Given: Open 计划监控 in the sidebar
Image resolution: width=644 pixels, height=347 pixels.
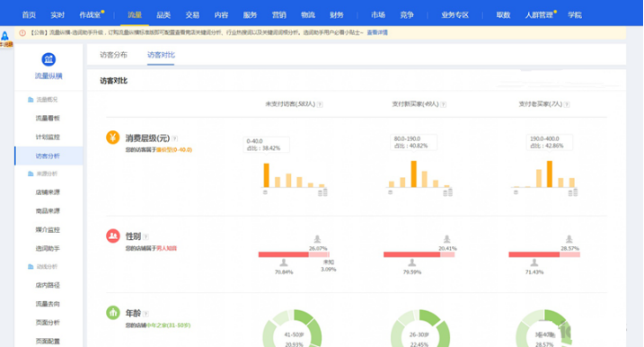Looking at the screenshot, I should click(x=48, y=137).
